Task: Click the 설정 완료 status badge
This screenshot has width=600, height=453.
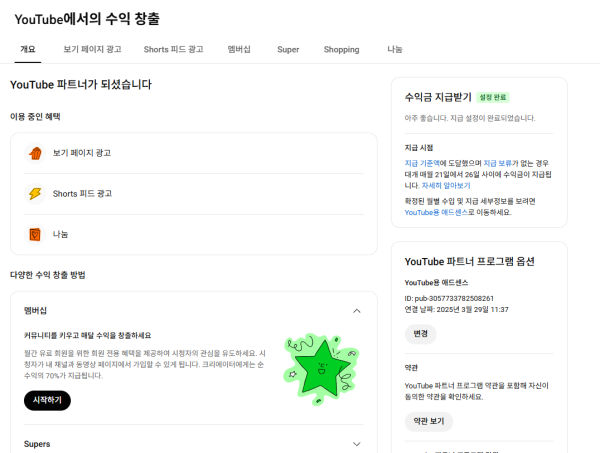Action: tap(493, 97)
